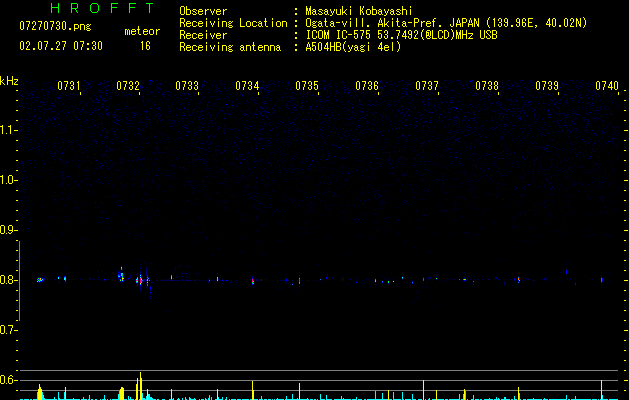This screenshot has width=629, height=400.
Task: Click the meteor count value 16
Action: click(145, 46)
